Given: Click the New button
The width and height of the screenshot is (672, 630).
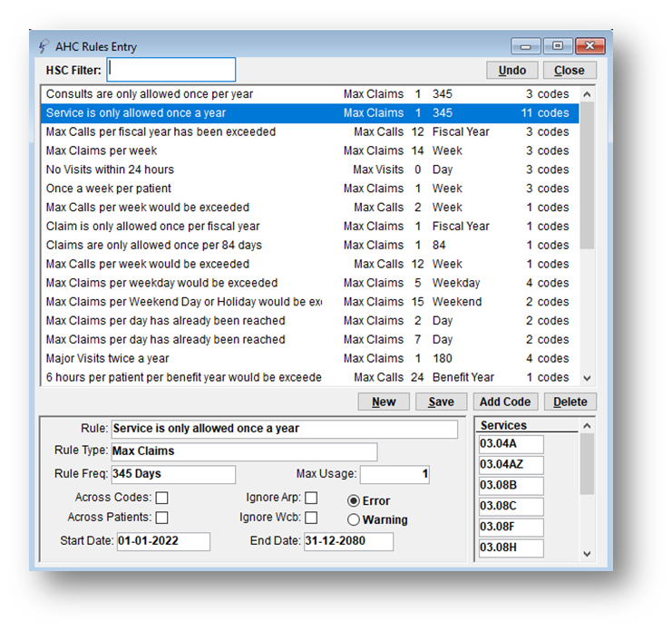Looking at the screenshot, I should 384,402.
